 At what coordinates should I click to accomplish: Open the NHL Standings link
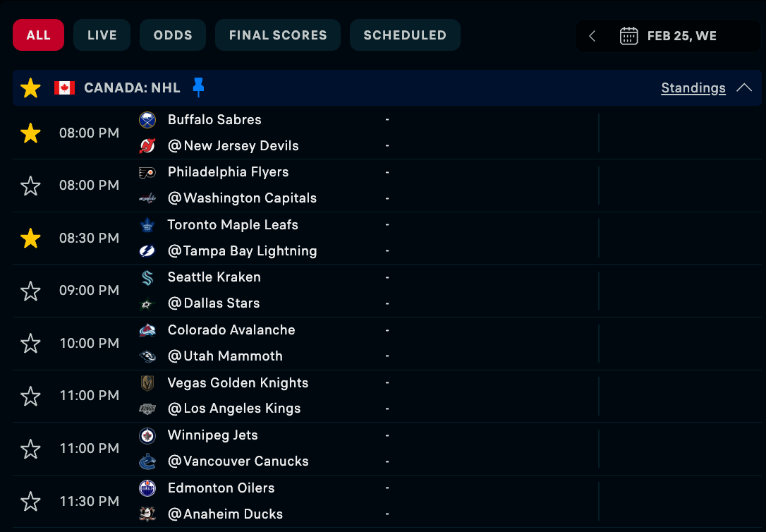[x=693, y=88]
